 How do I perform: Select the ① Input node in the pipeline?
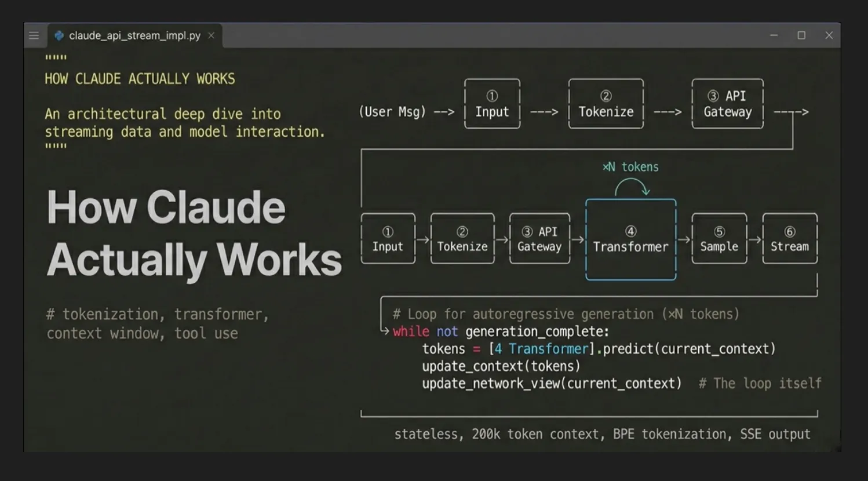pos(492,104)
